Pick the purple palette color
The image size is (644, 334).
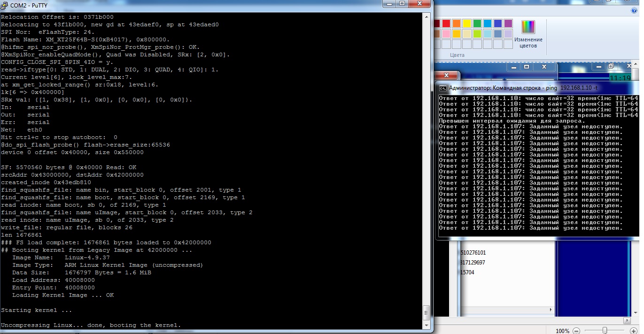(x=508, y=23)
